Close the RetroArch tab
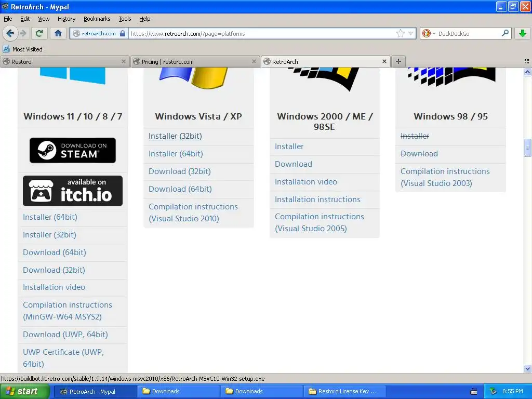 coord(384,61)
